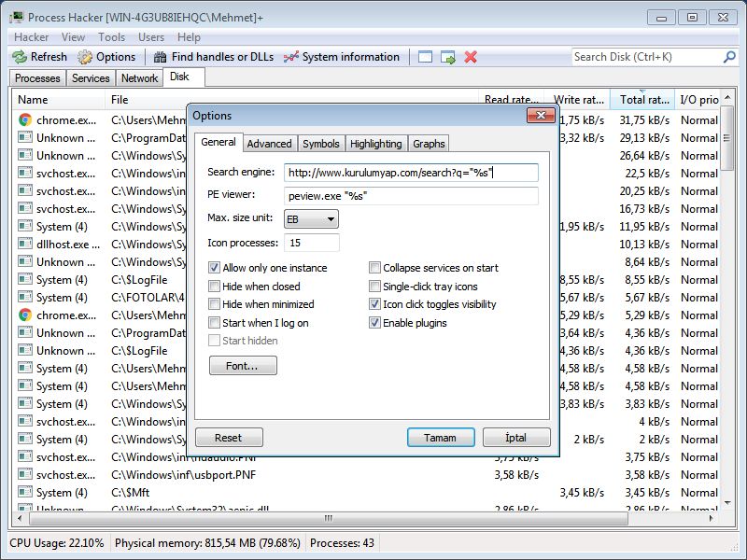Screen dimensions: 747x560
Task: Open the Graphs options tab
Action: (x=429, y=144)
